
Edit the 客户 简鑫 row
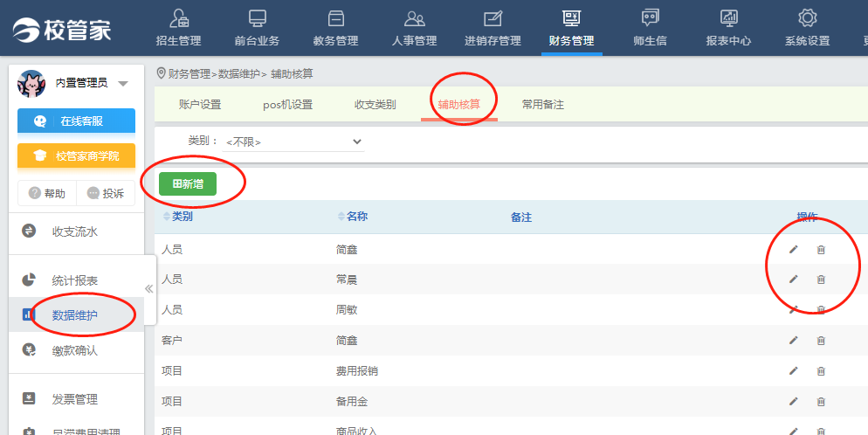pyautogui.click(x=793, y=340)
